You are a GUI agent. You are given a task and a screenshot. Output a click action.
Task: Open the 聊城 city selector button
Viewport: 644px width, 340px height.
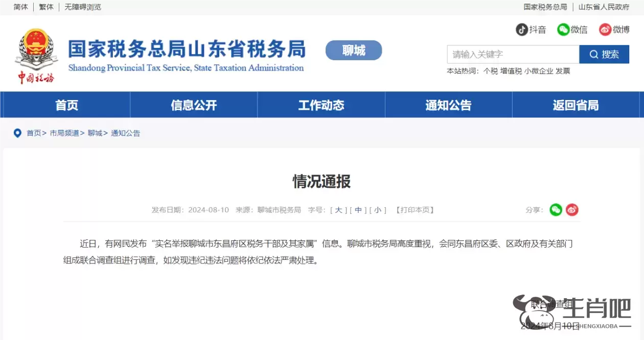click(x=354, y=51)
